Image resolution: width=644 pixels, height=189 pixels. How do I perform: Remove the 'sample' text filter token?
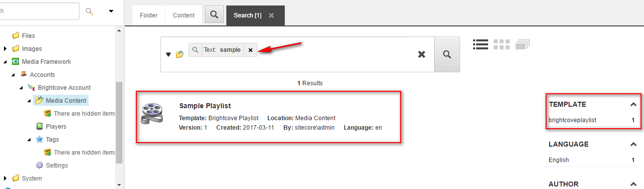coord(250,50)
